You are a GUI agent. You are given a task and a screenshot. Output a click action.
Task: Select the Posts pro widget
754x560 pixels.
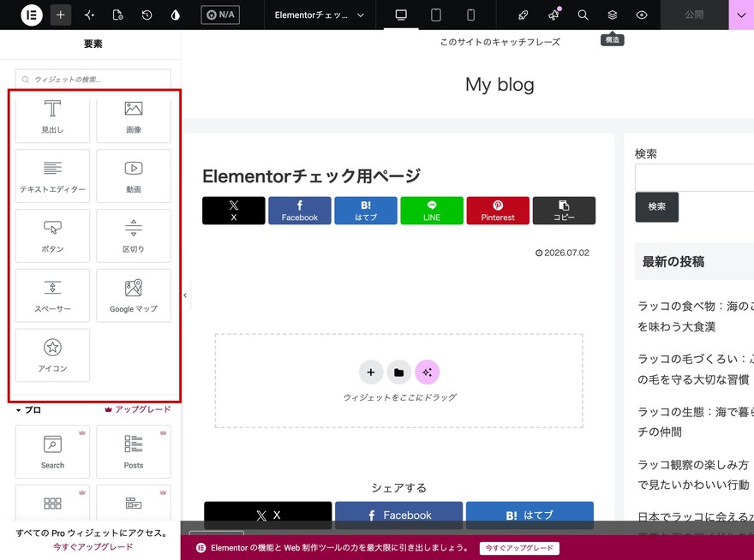(x=134, y=451)
